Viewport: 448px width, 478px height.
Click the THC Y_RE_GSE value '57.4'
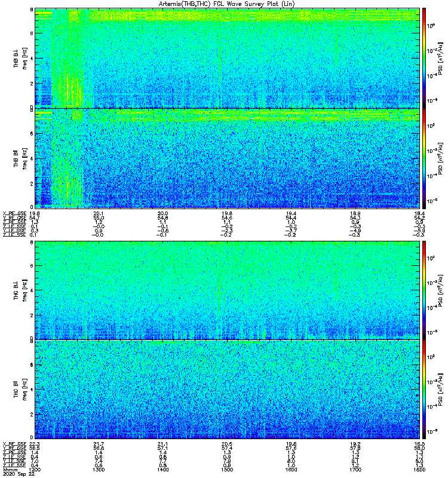[227, 449]
